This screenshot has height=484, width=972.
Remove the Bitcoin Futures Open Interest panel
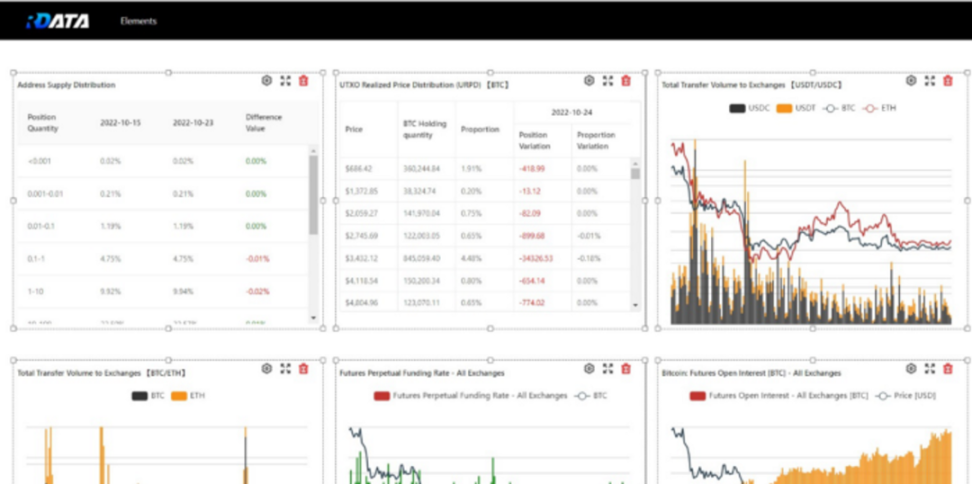click(x=948, y=369)
